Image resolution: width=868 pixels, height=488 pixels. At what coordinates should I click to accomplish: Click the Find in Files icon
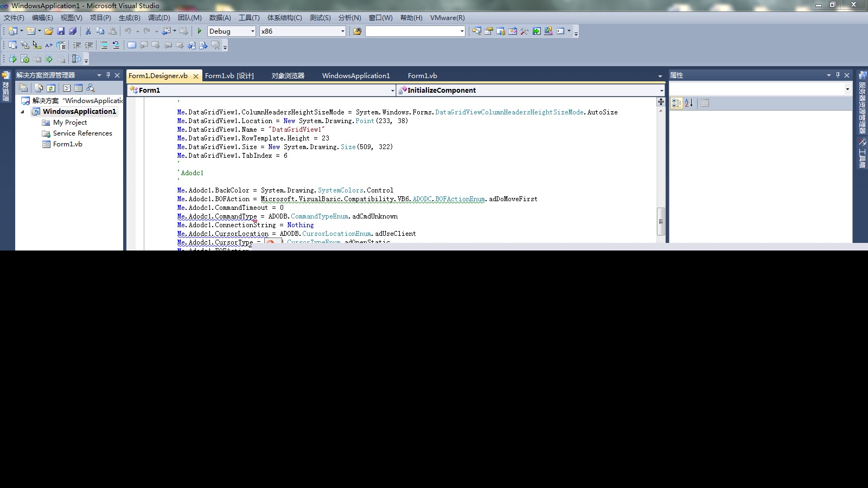click(357, 31)
